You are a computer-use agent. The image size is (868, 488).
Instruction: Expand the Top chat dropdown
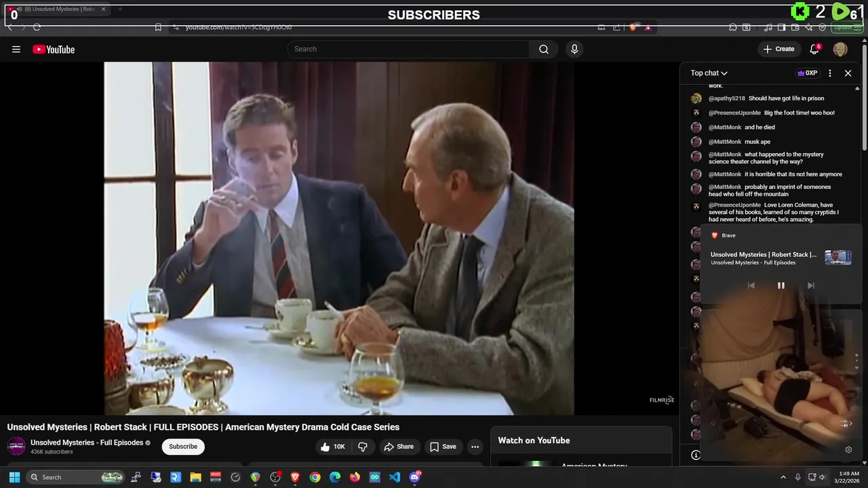[709, 73]
